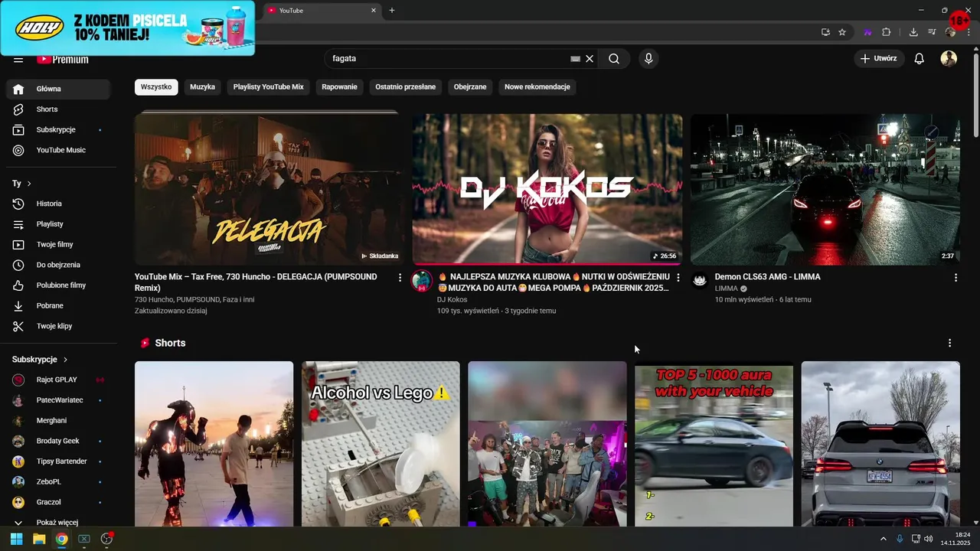Open options for DJ Kokos video
Screen dimensions: 980x551
coord(678,278)
